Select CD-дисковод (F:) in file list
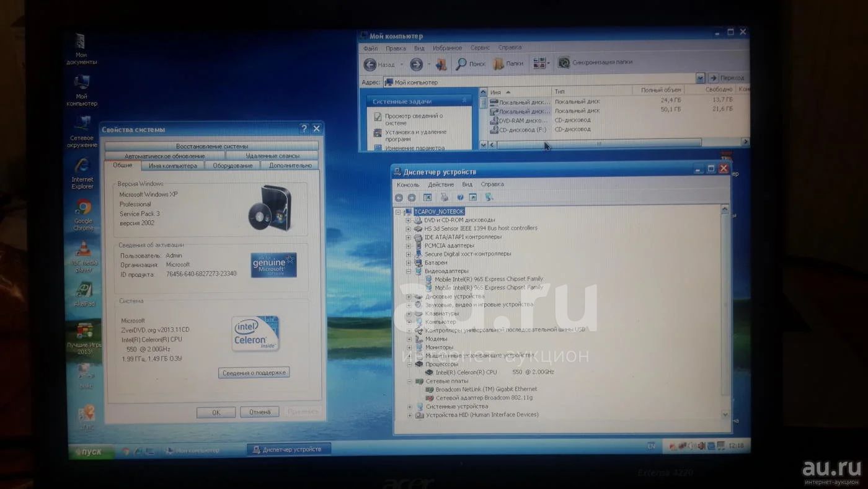868x489 pixels. [519, 130]
